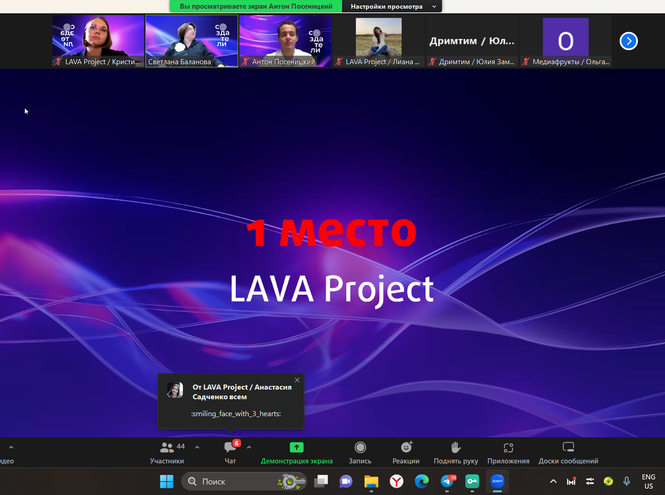Image resolution: width=665 pixels, height=495 pixels.
Task: Start screen sharing with Демонстрация экрана
Action: pos(296,451)
